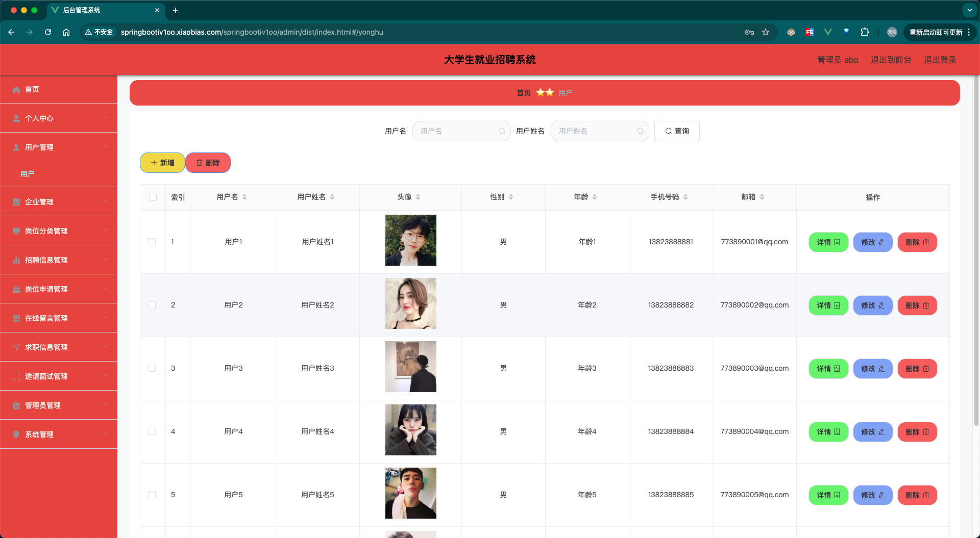
Task: Check the row checkbox for 用户3
Action: (x=152, y=368)
